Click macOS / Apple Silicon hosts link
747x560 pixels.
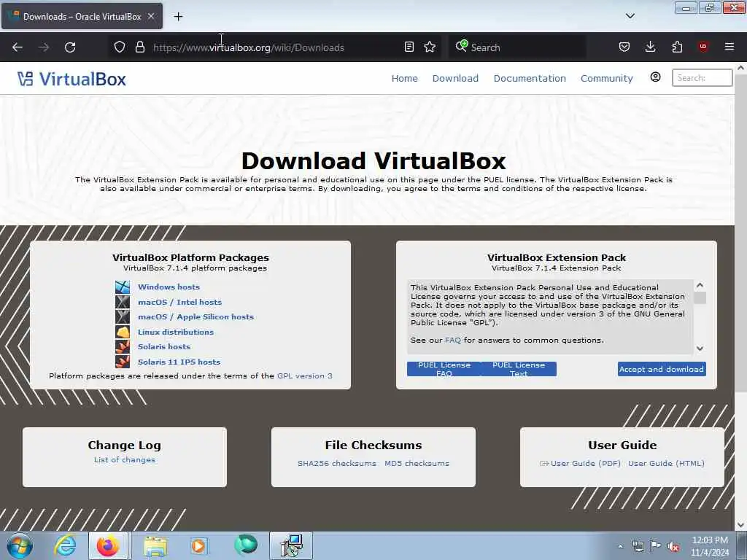click(196, 316)
